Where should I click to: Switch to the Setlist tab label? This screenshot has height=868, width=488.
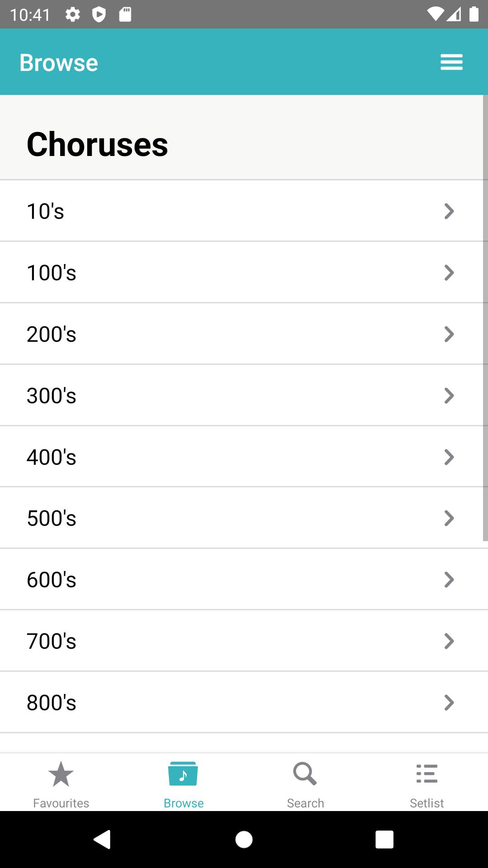click(x=427, y=803)
